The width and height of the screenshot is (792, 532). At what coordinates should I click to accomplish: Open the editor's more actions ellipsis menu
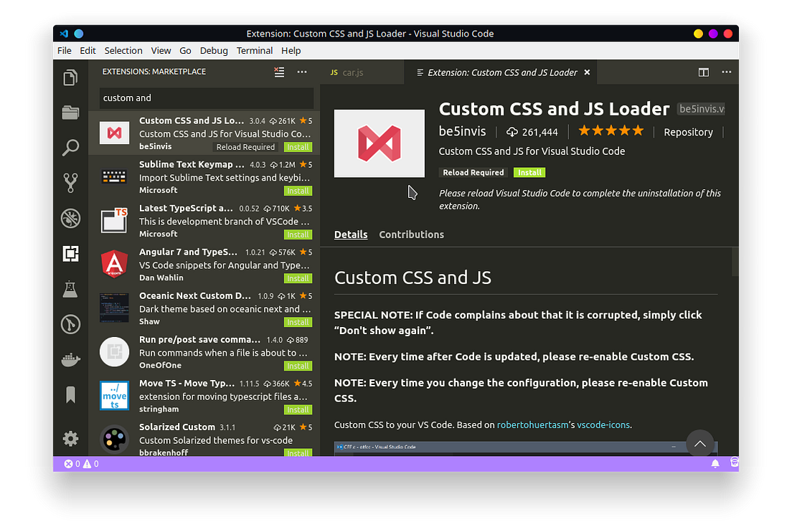pos(726,72)
